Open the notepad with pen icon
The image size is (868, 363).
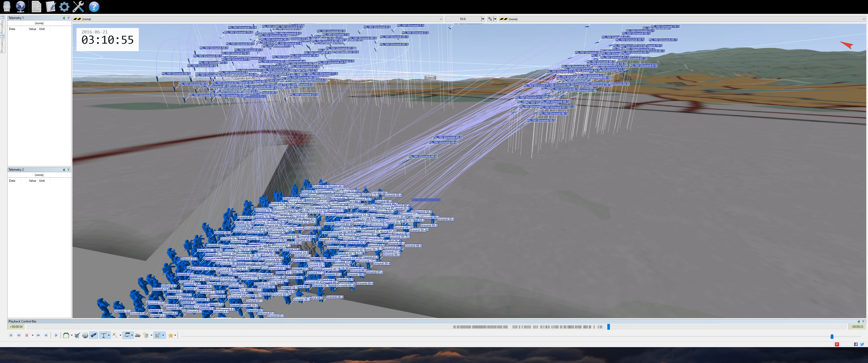[x=50, y=6]
